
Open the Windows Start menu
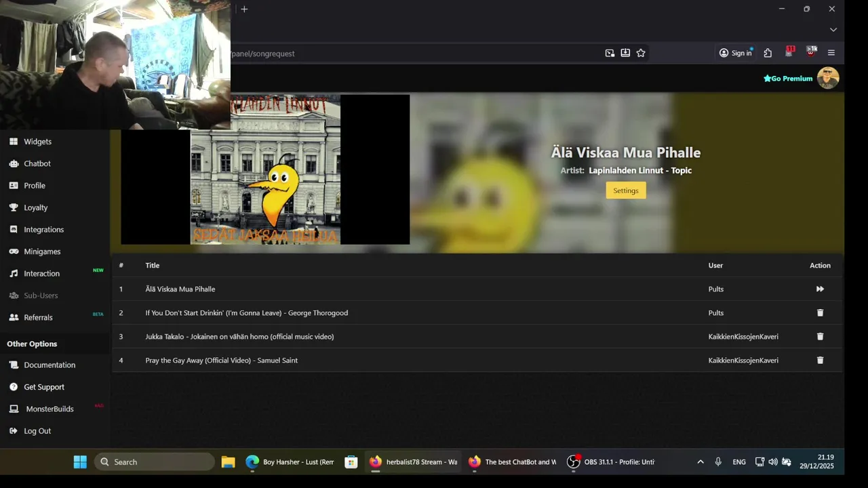[80, 462]
